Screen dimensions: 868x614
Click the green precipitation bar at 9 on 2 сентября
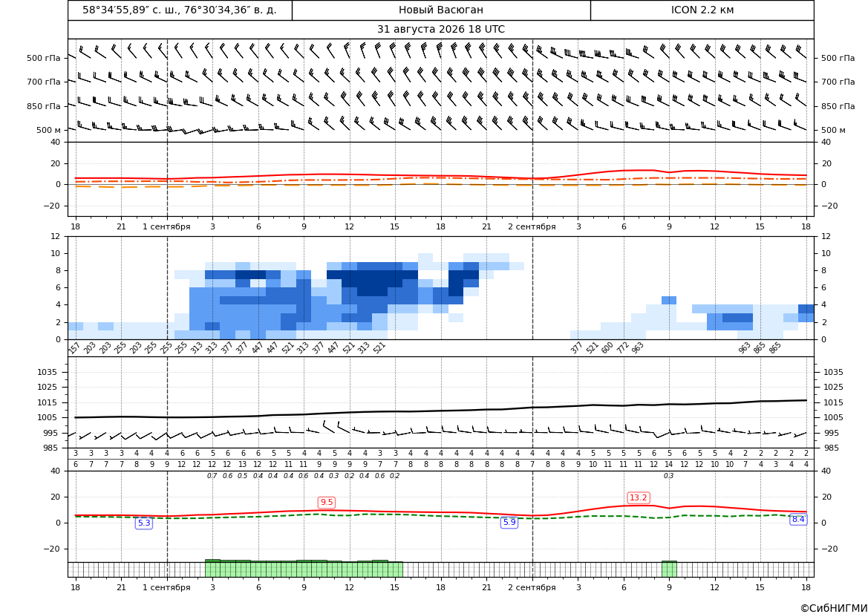tap(669, 569)
